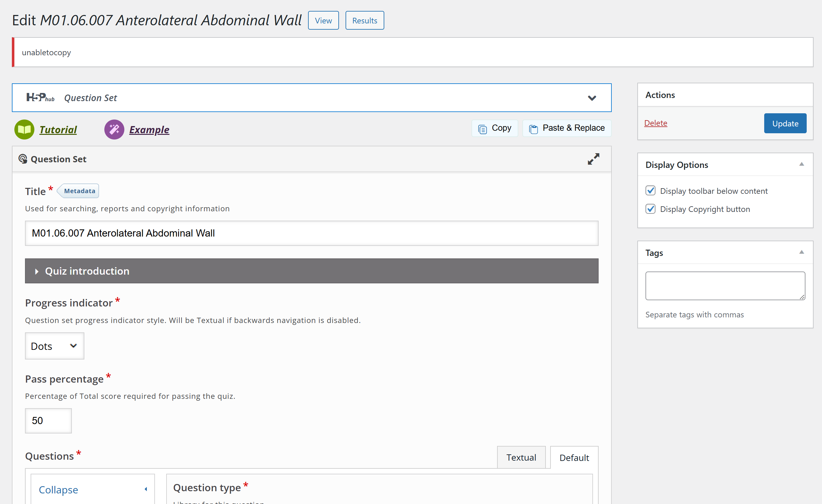Screen dimensions: 822x504
Task: Click the red Delete link
Action: coord(655,123)
